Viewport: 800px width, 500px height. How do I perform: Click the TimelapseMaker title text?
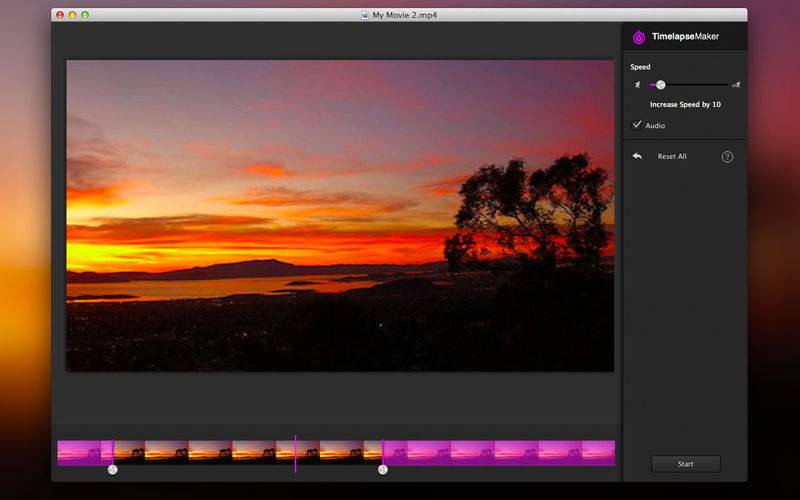(685, 36)
